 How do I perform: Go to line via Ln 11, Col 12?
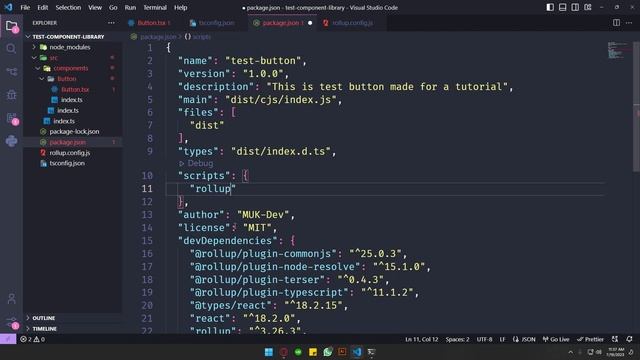coord(422,339)
